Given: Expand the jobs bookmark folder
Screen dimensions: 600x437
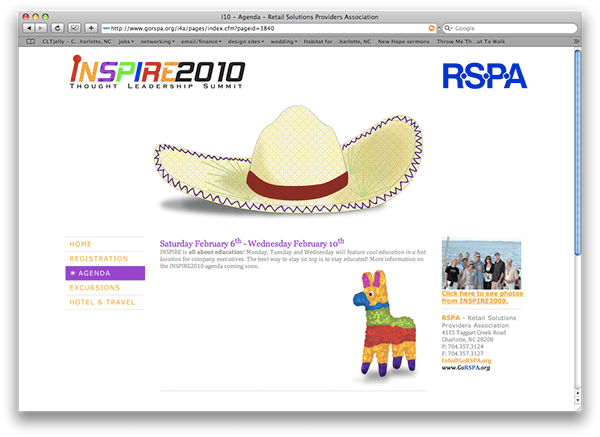Looking at the screenshot, I should [x=126, y=41].
